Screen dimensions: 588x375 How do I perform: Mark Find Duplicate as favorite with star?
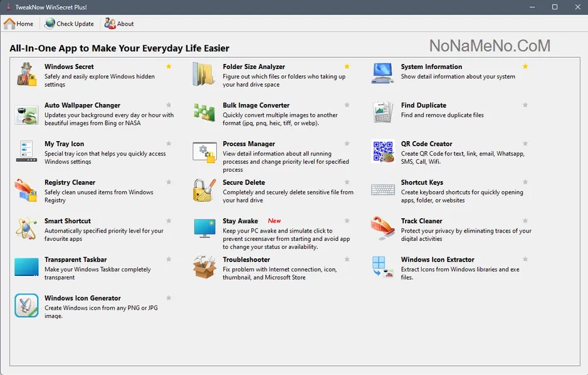525,105
